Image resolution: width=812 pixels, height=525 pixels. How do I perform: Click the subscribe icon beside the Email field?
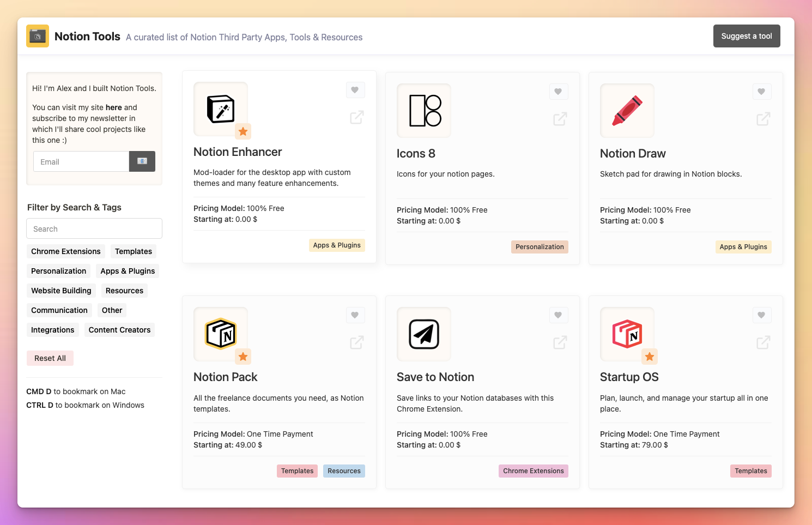coord(142,161)
